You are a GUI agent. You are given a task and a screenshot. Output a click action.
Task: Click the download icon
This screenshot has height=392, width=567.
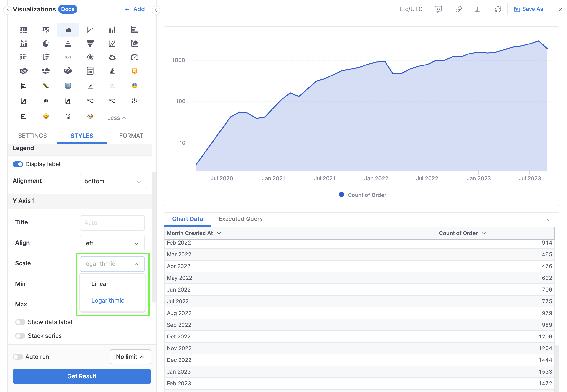[477, 9]
